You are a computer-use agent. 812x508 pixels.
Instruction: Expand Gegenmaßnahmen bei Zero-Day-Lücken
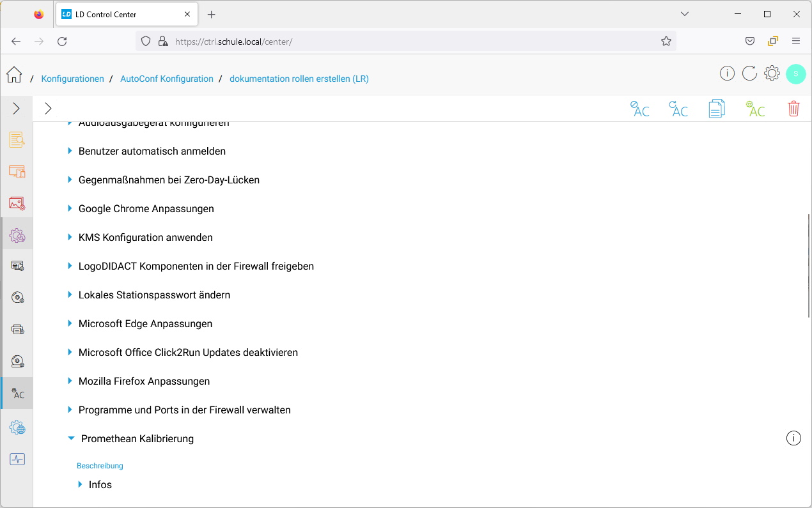pos(70,180)
